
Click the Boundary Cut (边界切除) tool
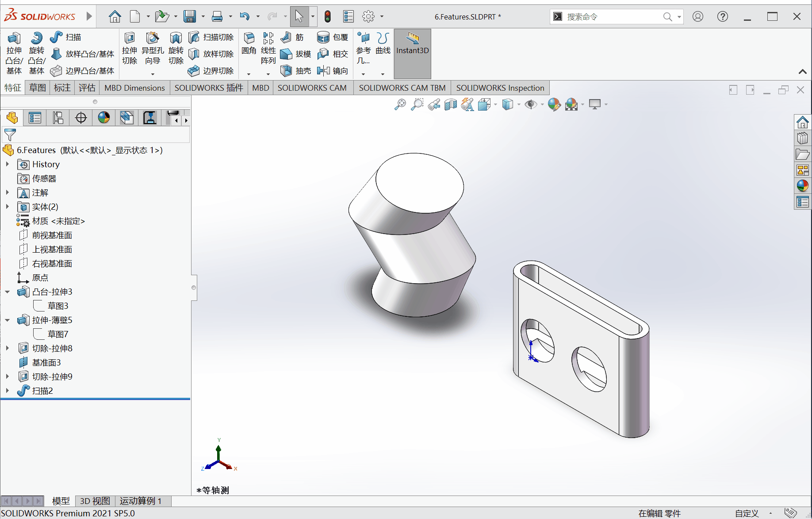211,71
